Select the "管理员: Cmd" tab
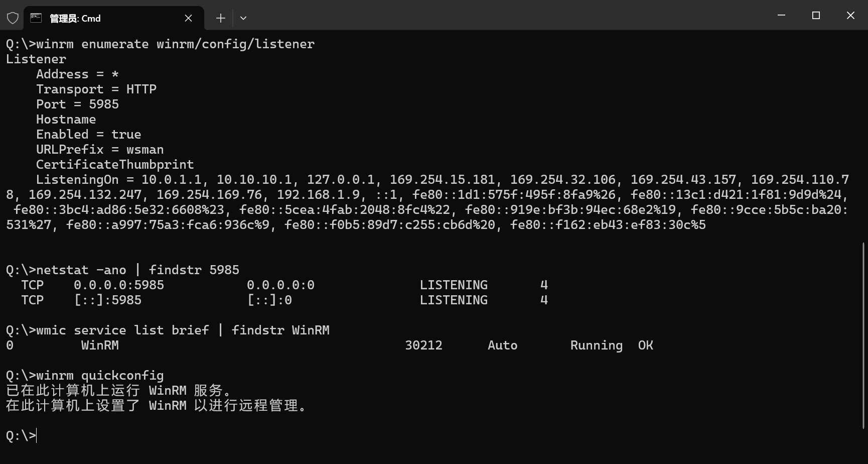The height and width of the screenshot is (464, 868). click(x=100, y=18)
